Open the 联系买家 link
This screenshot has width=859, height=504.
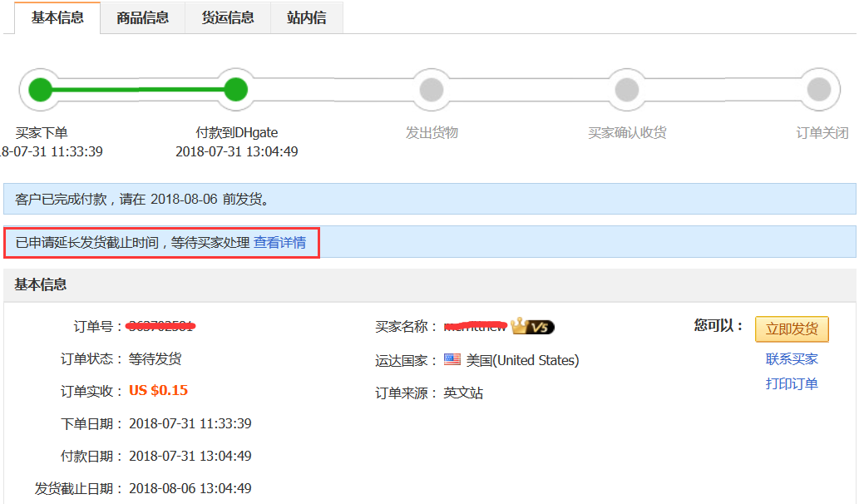point(792,358)
